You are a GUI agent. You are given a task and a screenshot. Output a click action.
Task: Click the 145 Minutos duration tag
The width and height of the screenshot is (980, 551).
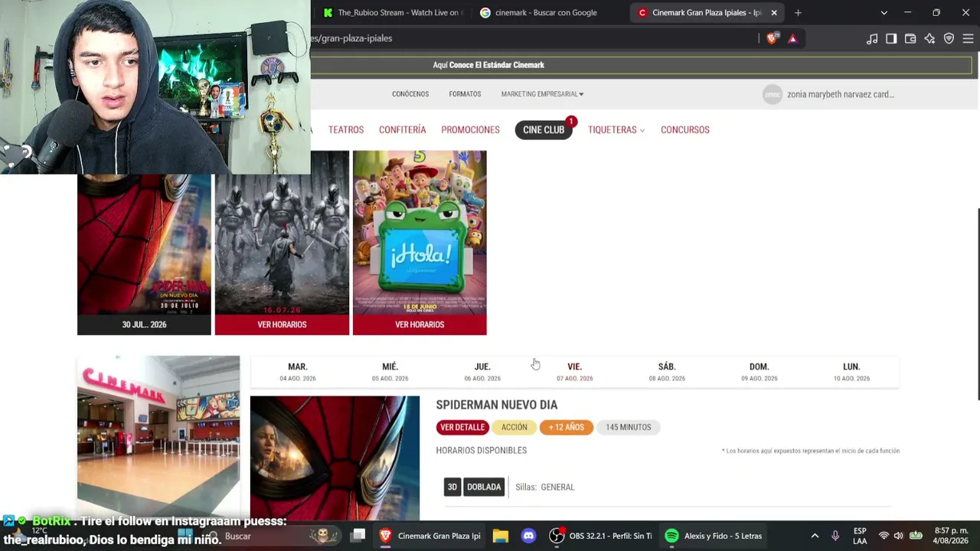tap(629, 427)
